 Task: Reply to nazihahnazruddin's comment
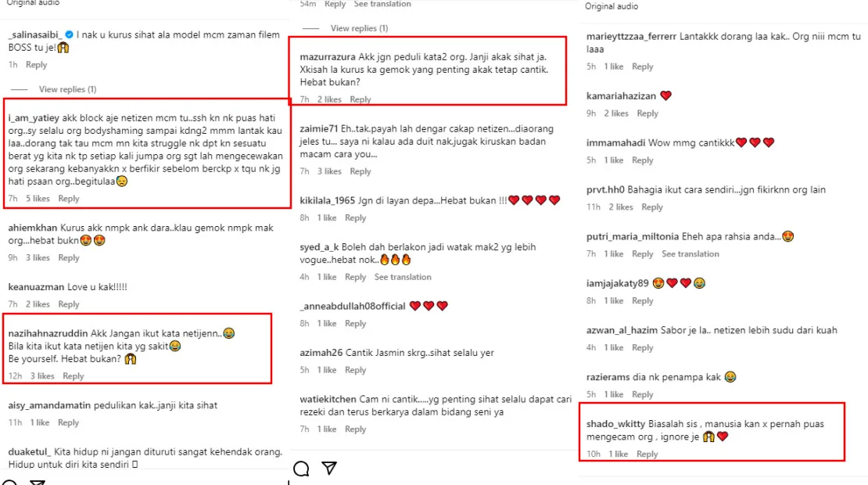coord(74,376)
